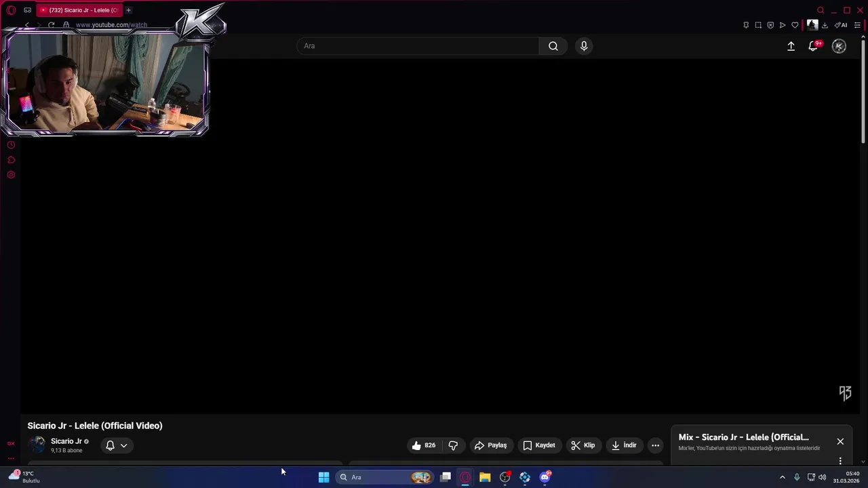Open the Sicario Jr channel name link
The width and height of the screenshot is (868, 488).
pyautogui.click(x=66, y=441)
